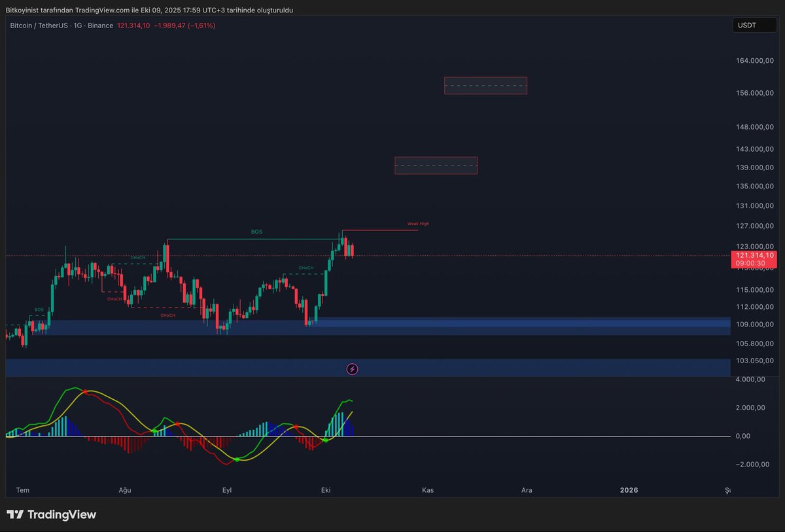Image resolution: width=785 pixels, height=532 pixels.
Task: Toggle the upper red supply zone rectangle
Action: (485, 85)
